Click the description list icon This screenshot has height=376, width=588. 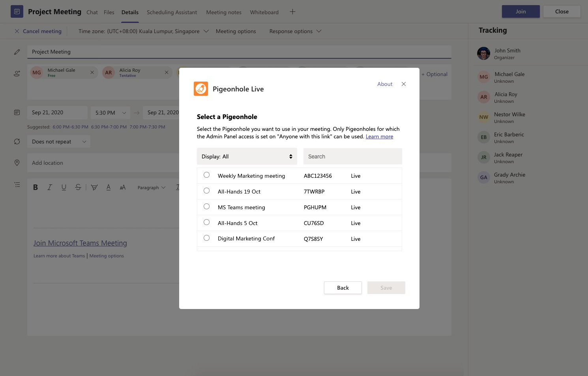pyautogui.click(x=17, y=184)
